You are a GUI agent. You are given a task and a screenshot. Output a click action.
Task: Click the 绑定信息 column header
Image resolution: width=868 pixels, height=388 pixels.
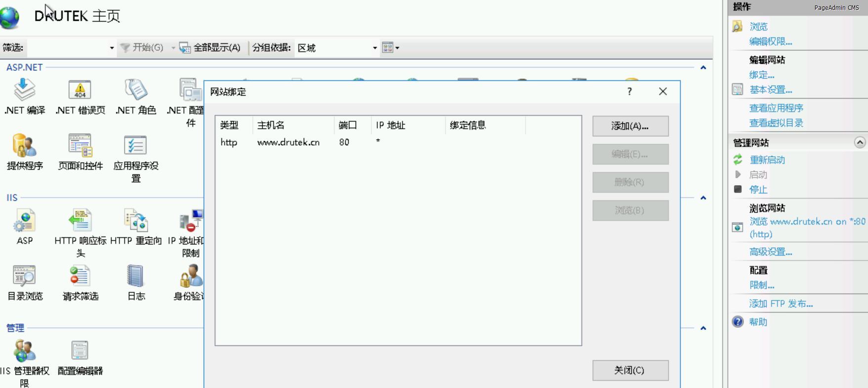click(485, 125)
